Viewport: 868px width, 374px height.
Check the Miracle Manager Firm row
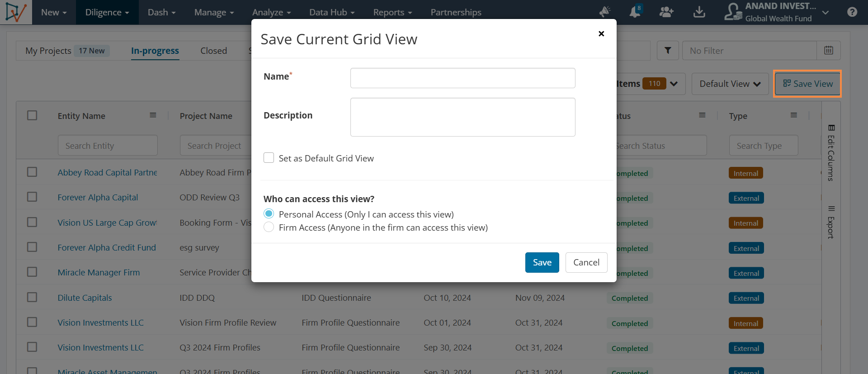coord(32,272)
